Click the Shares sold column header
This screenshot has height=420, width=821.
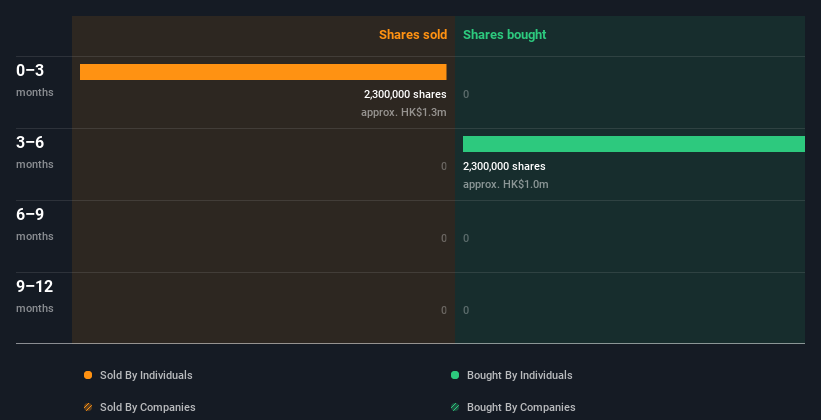(x=413, y=35)
